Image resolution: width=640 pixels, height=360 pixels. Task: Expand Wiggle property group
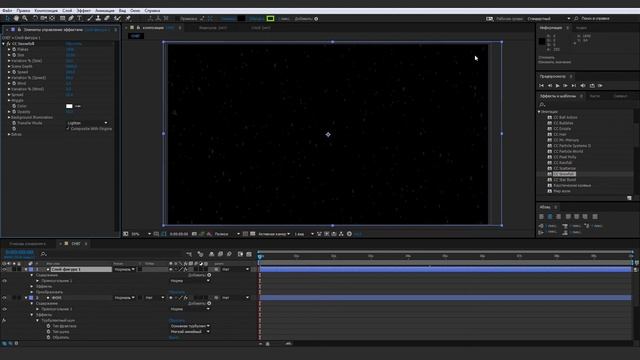[x=9, y=100]
